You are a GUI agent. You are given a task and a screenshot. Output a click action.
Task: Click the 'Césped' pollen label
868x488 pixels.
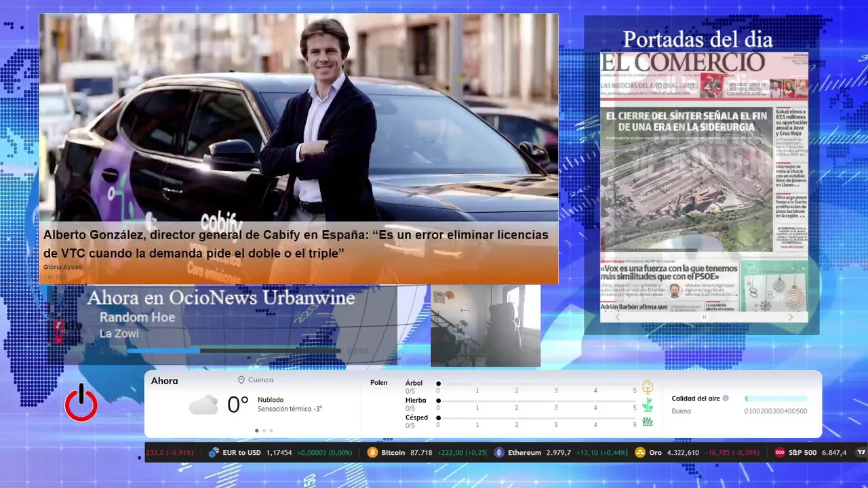pyautogui.click(x=417, y=418)
